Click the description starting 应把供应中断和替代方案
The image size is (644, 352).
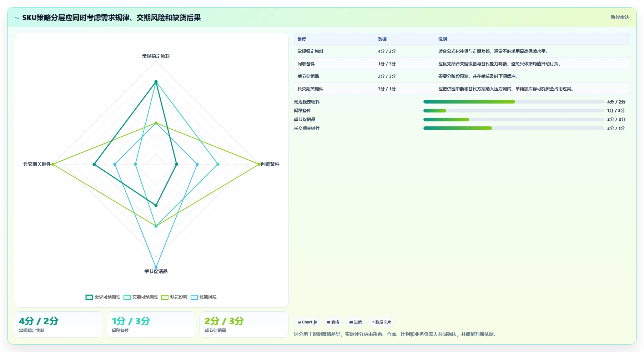[506, 89]
